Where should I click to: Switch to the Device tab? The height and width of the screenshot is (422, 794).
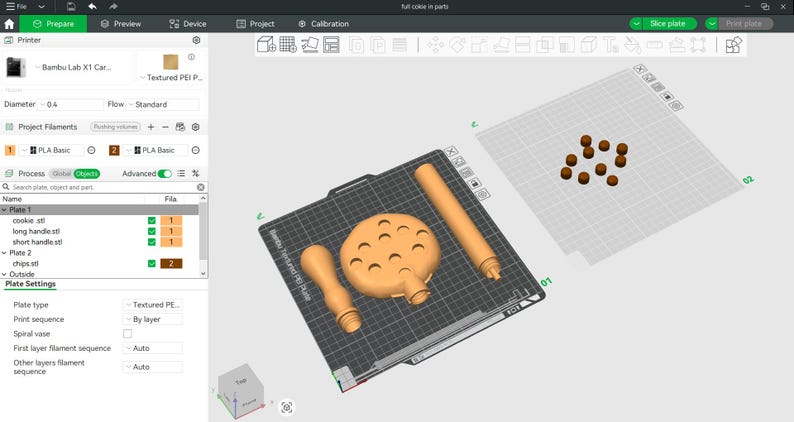click(x=187, y=24)
